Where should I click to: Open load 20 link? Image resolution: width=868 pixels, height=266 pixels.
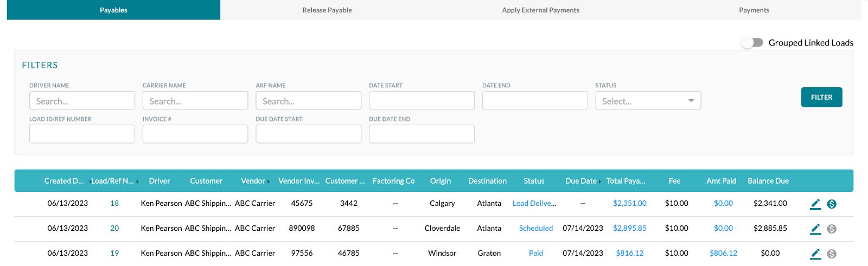[114, 228]
